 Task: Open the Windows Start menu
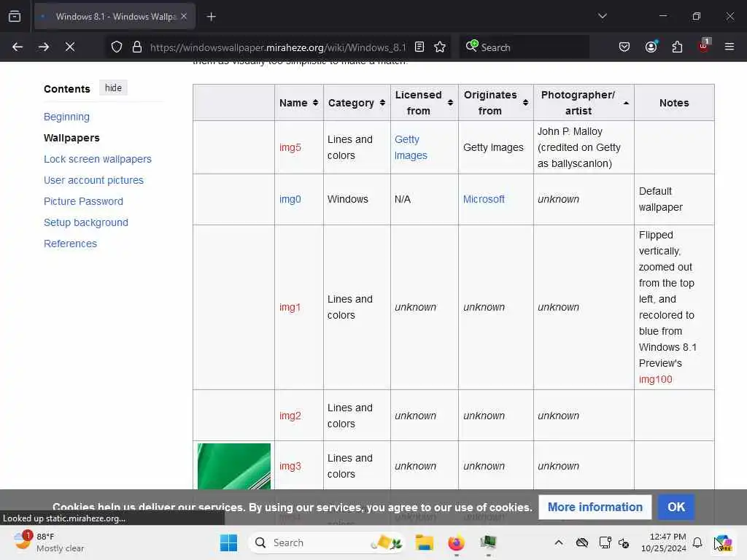pos(228,542)
